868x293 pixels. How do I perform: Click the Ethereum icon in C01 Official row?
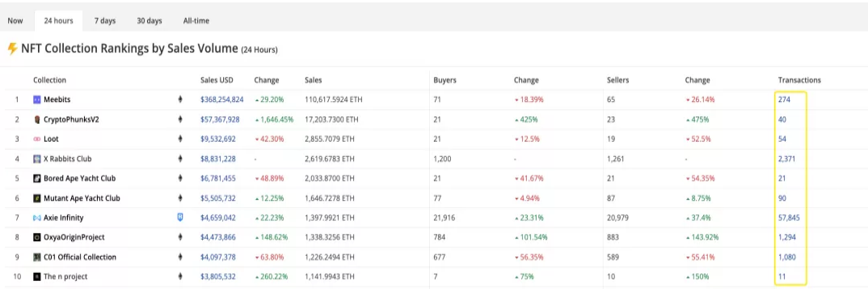pos(179,257)
